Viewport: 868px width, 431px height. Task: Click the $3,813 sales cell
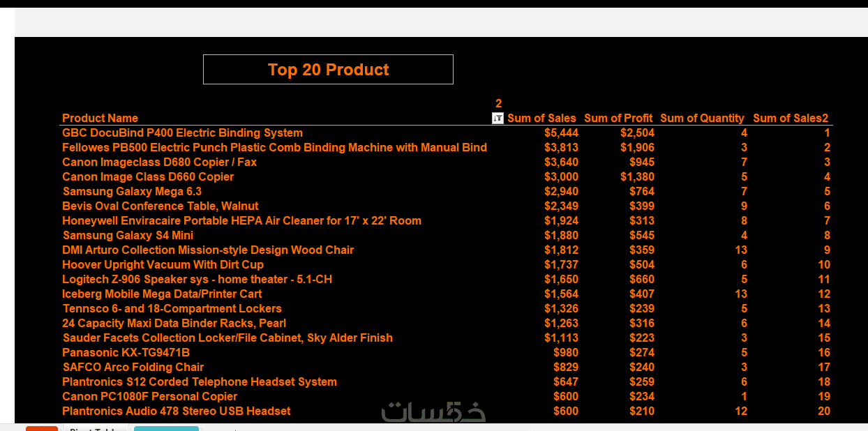click(561, 148)
